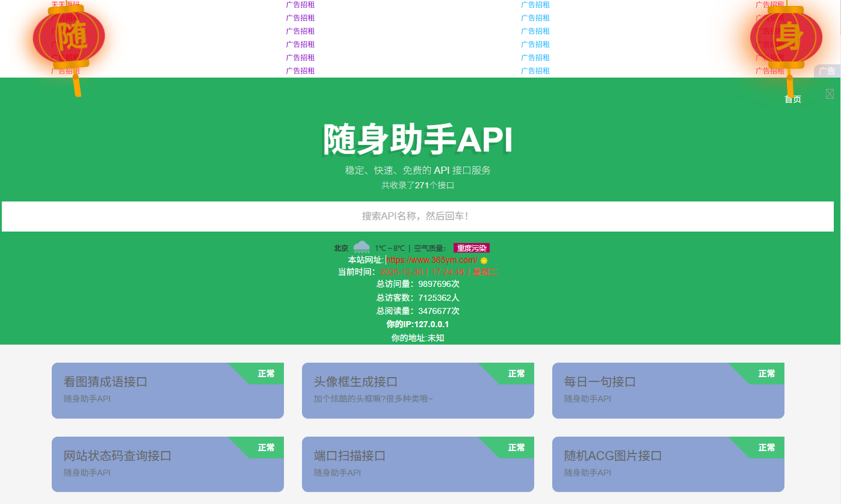Click the 重度污染 air quality badge
Screen dimensions: 841x504
(x=472, y=247)
